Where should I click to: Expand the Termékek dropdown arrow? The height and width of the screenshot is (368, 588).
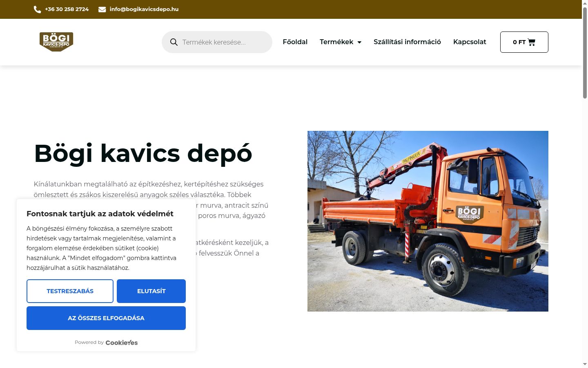pyautogui.click(x=359, y=42)
